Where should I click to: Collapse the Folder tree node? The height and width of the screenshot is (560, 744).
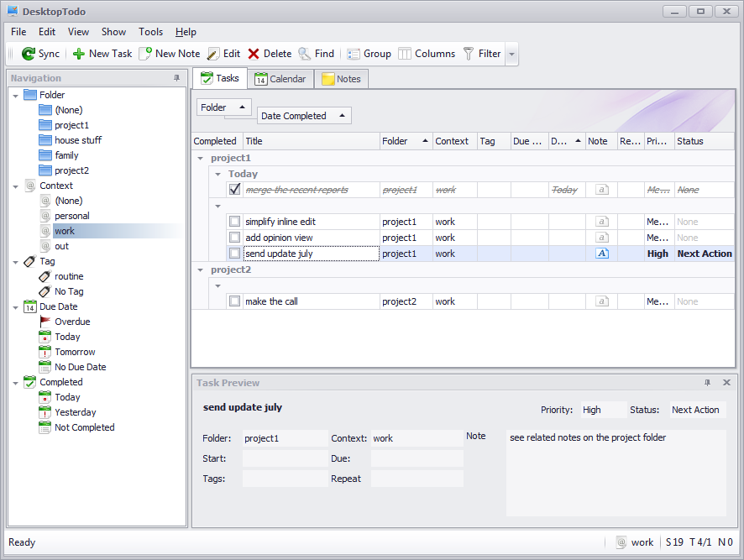point(16,95)
